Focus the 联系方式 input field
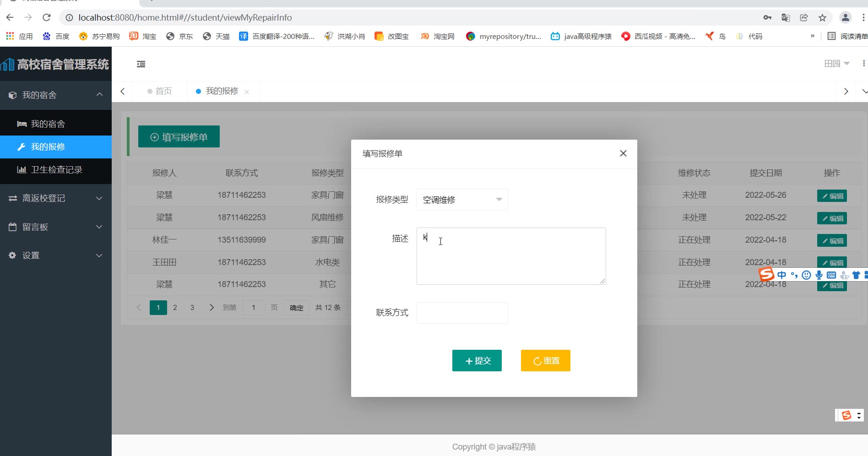The height and width of the screenshot is (456, 868). click(462, 313)
